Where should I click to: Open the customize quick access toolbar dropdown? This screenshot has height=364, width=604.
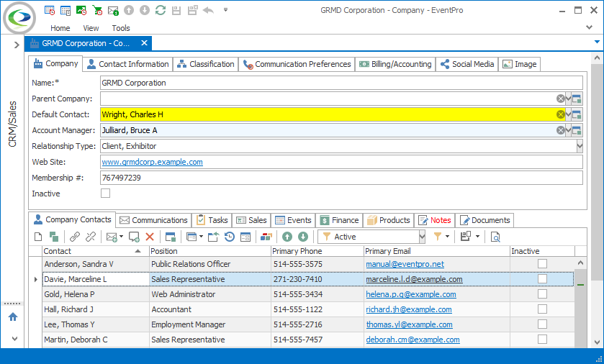click(226, 10)
